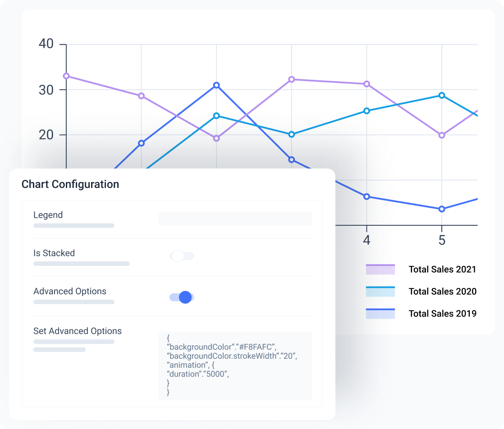Toggle the Is Stacked switch
Screen dimensions: 504x429
[182, 256]
